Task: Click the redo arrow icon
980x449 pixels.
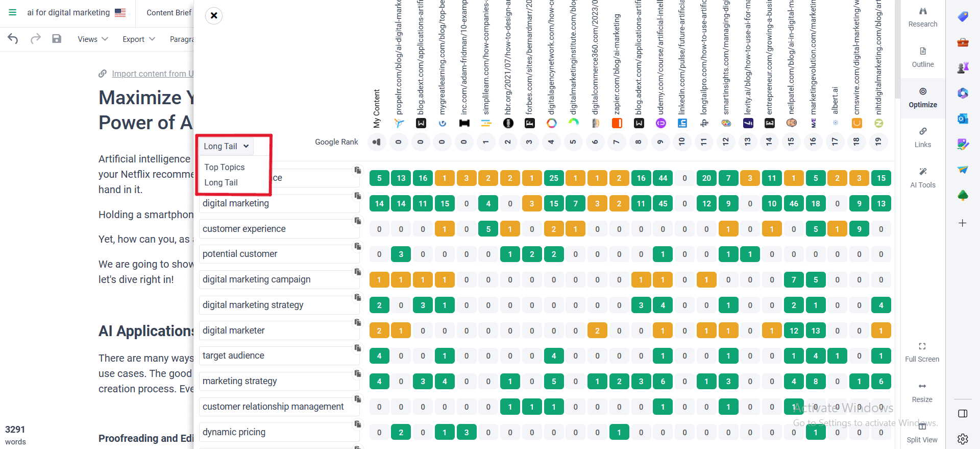Action: pos(35,39)
